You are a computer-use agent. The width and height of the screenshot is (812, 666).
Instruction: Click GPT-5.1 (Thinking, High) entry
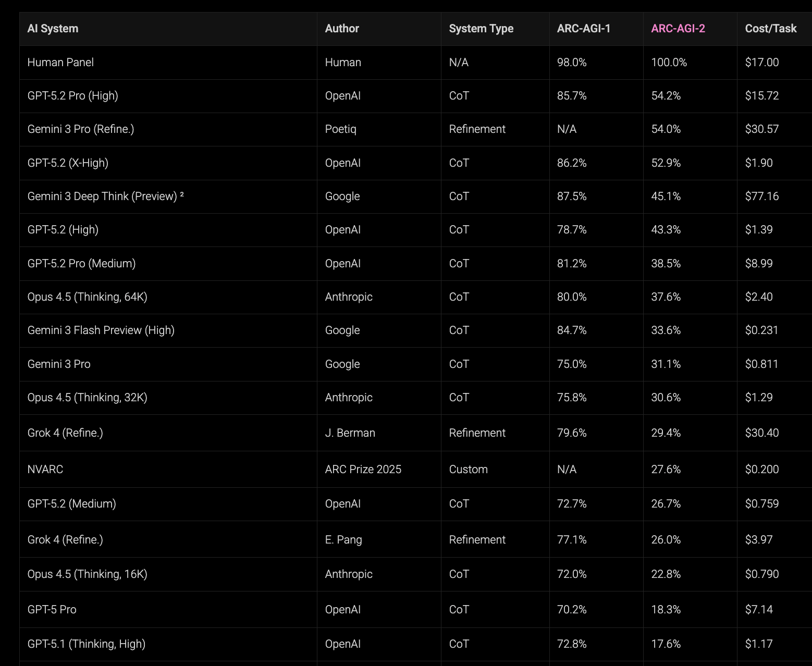click(x=86, y=644)
